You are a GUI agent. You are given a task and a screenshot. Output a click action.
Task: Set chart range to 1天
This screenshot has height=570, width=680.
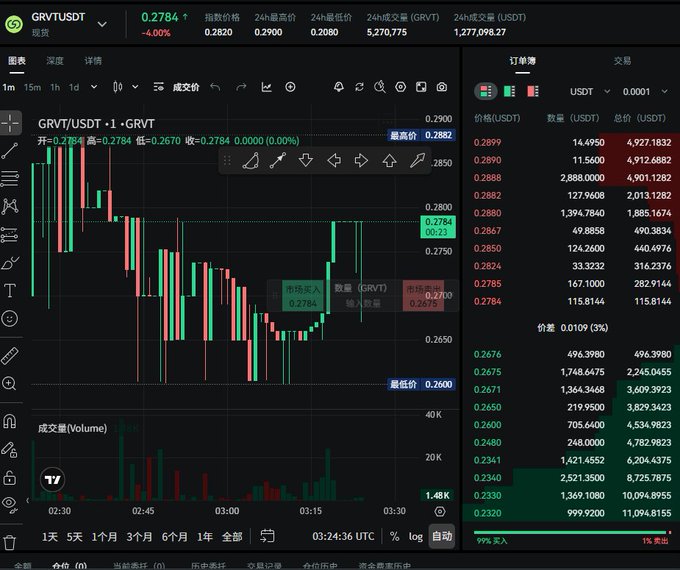pyautogui.click(x=50, y=537)
